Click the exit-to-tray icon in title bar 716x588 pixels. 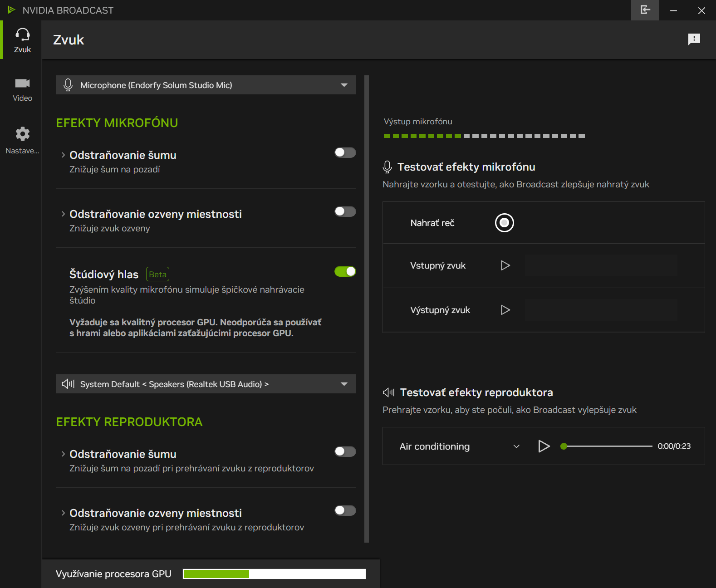point(645,10)
